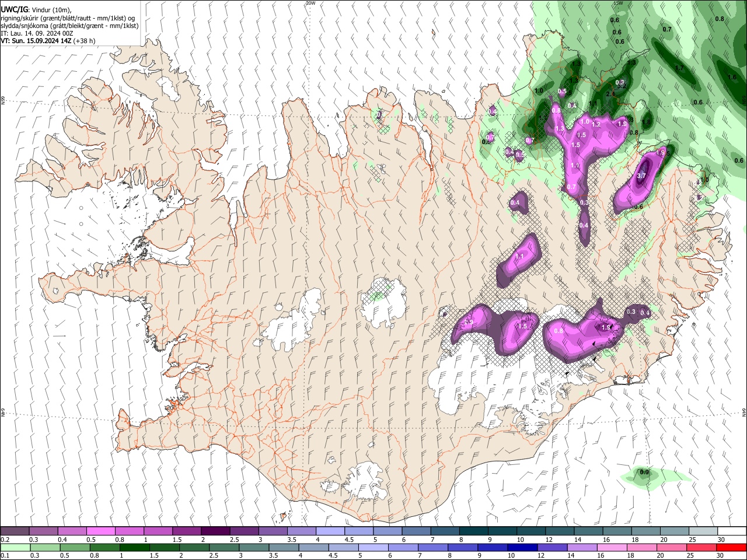Image resolution: width=747 pixels, height=560 pixels.
Task: Select the '1.8' rain value on the northeast coast
Action: (646, 123)
